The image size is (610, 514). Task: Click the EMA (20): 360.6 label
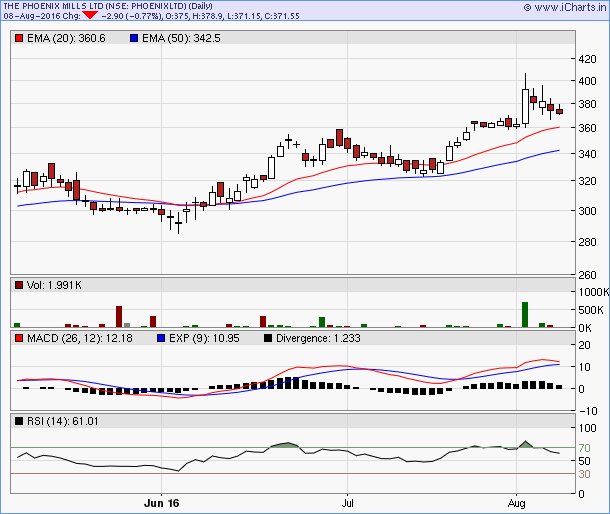click(66, 39)
